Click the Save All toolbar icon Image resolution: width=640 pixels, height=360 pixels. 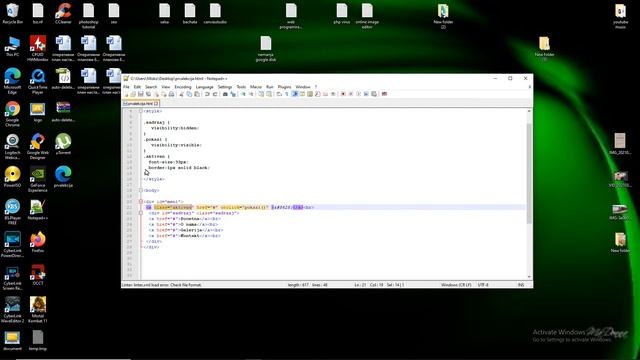148,94
